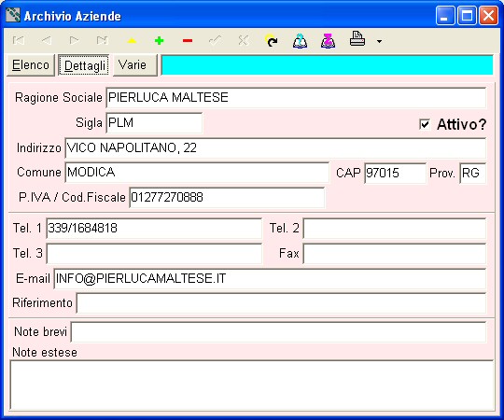Toggle the Attivo? checkbox

tap(425, 124)
